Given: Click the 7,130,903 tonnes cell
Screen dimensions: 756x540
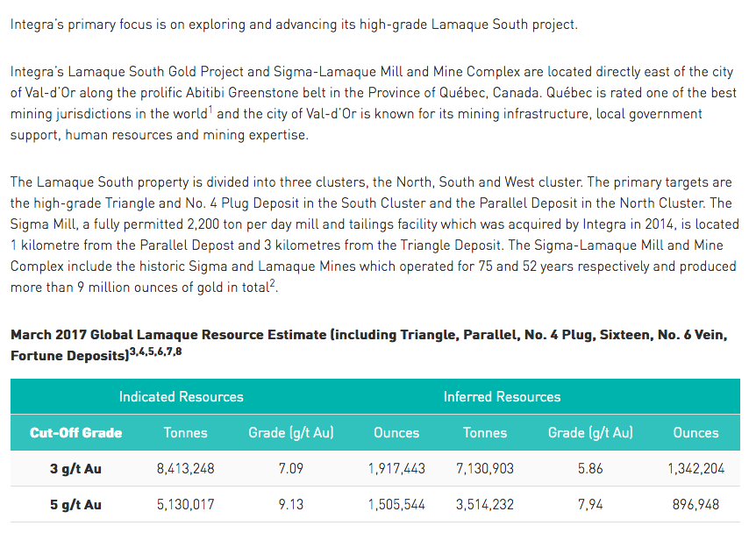Looking at the screenshot, I should (485, 469).
